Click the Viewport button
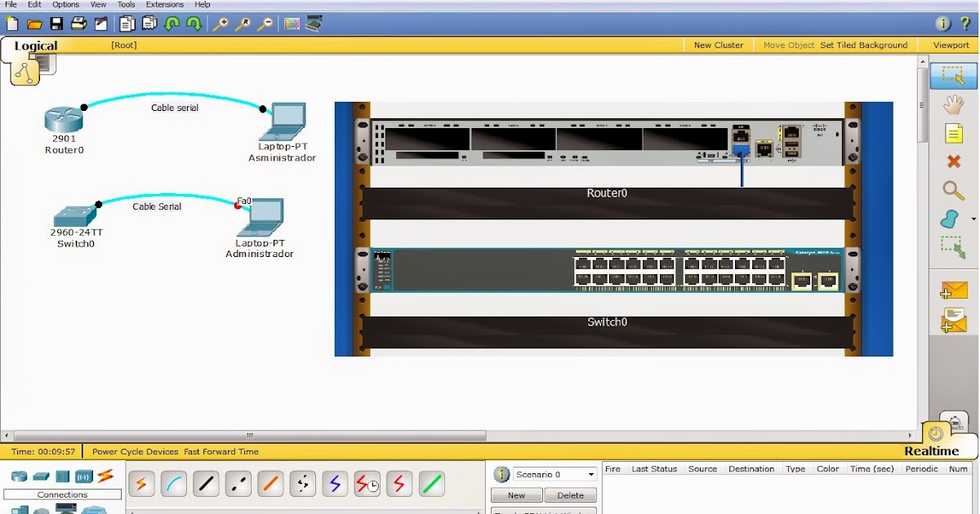The height and width of the screenshot is (514, 980). pos(951,45)
